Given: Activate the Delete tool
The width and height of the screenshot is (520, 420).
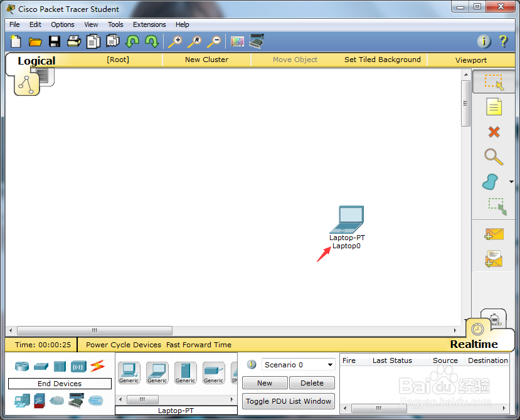Looking at the screenshot, I should (494, 132).
